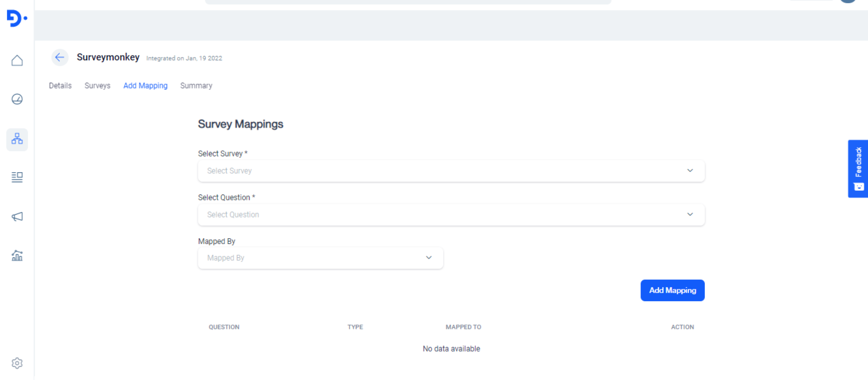Open the Mapped By dropdown
This screenshot has height=380, width=868.
click(x=320, y=258)
